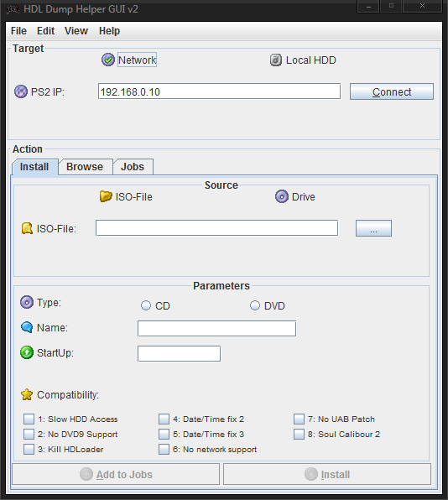Click the Connect button
448x500 pixels.
(392, 91)
